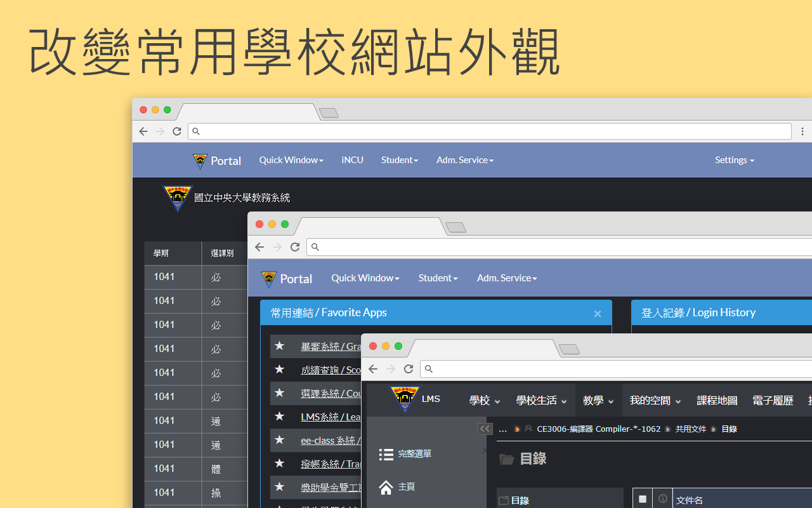This screenshot has width=812, height=508.
Task: Open the 教學 menu in LMS
Action: coord(598,401)
